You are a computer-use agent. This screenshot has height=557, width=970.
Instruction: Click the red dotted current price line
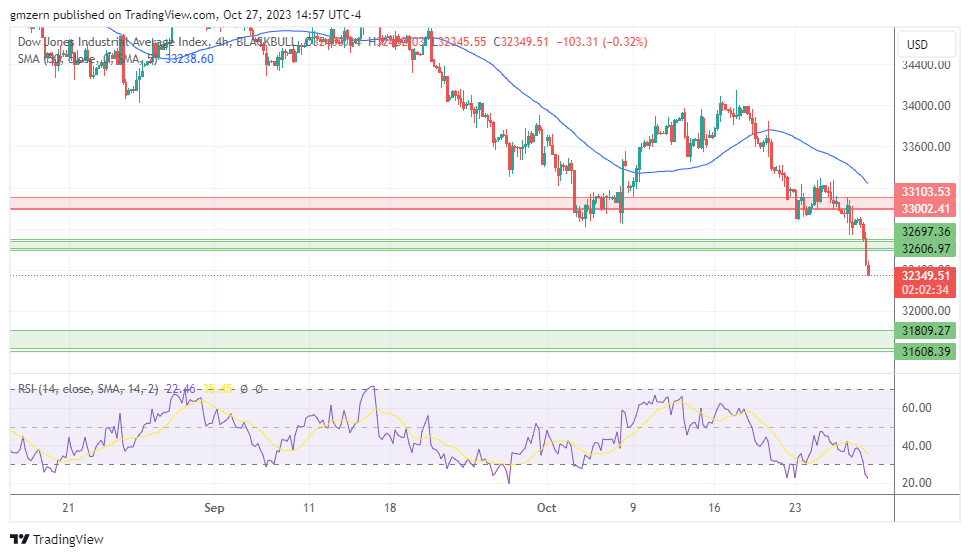(452, 275)
